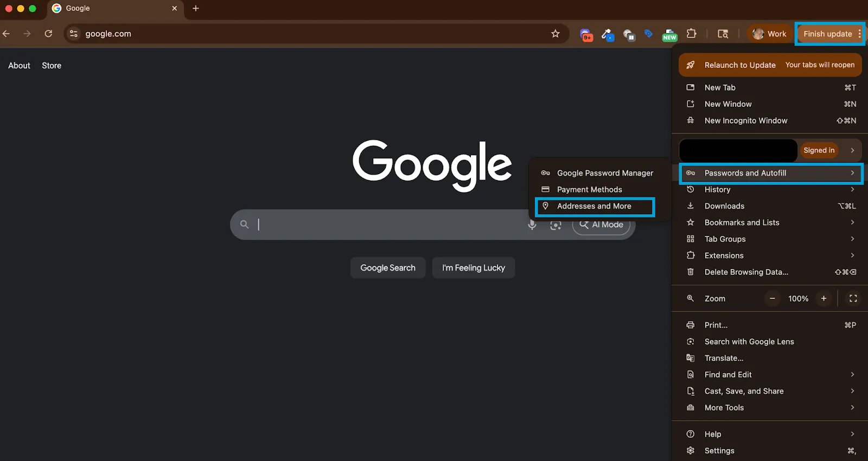The height and width of the screenshot is (461, 868).
Task: Expand the History submenu
Action: [x=770, y=189]
